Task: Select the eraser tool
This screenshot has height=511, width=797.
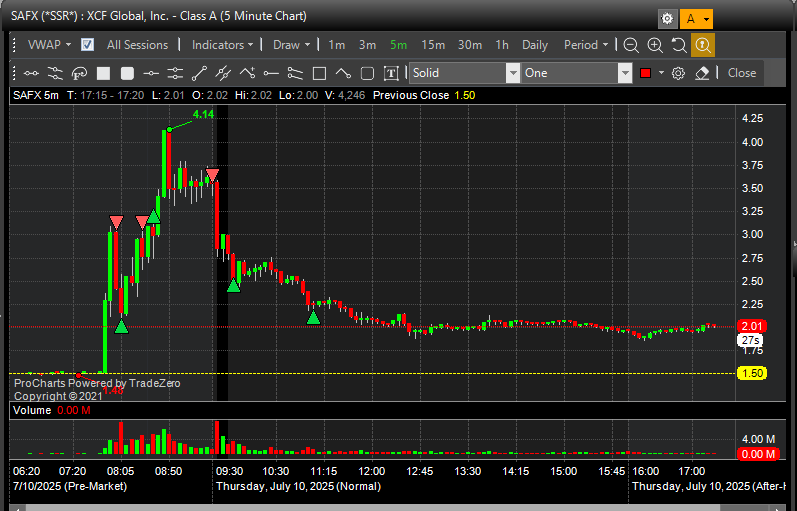Action: click(x=702, y=73)
